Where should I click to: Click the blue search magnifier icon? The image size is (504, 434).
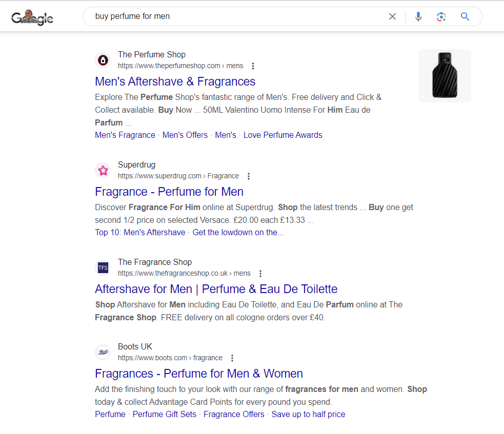coord(465,16)
